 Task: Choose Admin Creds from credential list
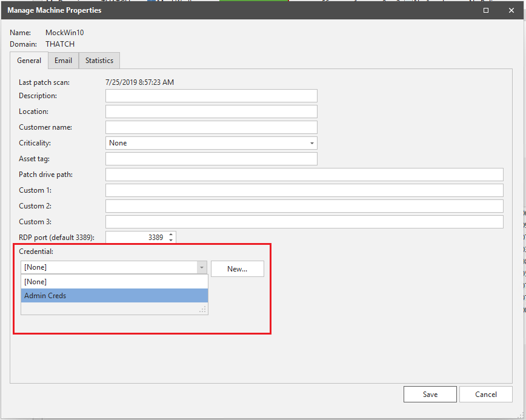coord(115,296)
